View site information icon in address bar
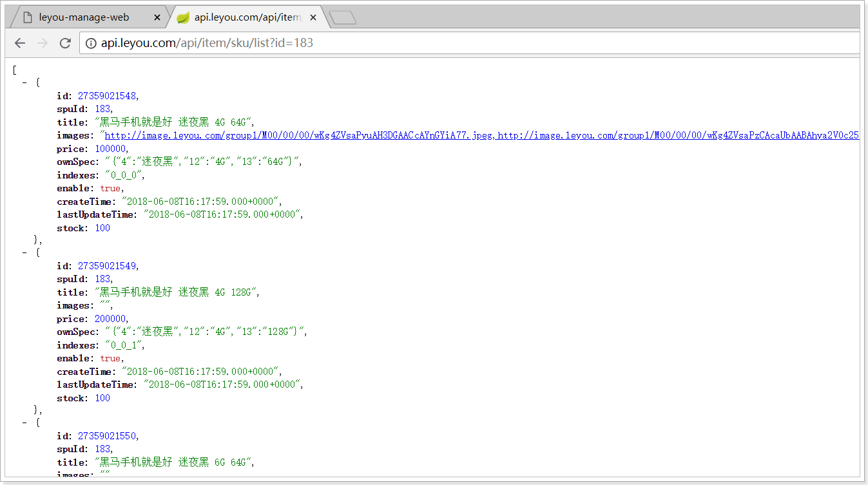 pos(91,43)
